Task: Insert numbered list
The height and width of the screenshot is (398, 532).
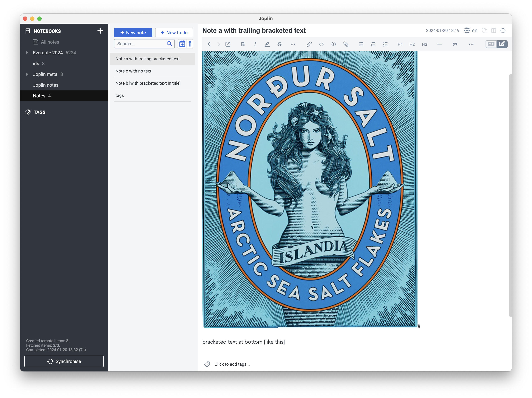Action: pyautogui.click(x=373, y=44)
